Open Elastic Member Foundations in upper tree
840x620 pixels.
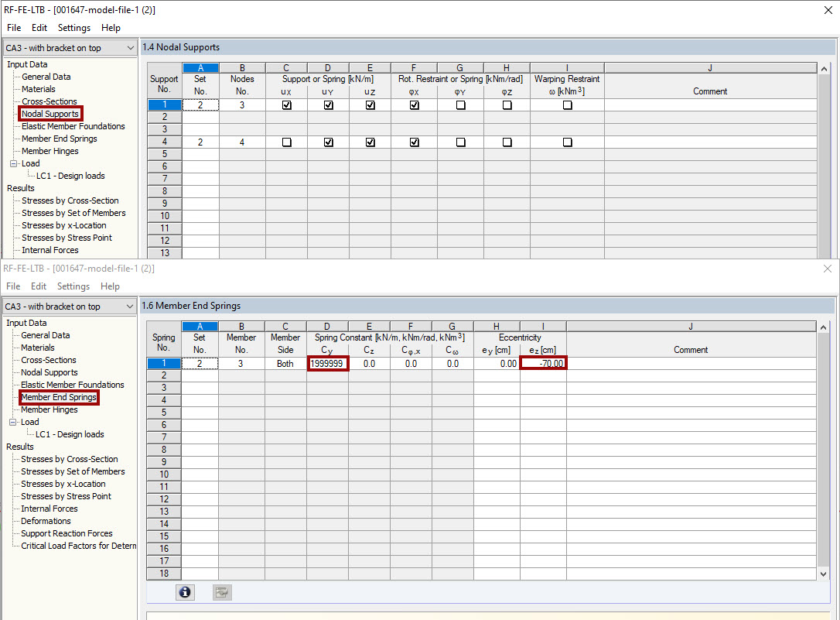pyautogui.click(x=73, y=126)
